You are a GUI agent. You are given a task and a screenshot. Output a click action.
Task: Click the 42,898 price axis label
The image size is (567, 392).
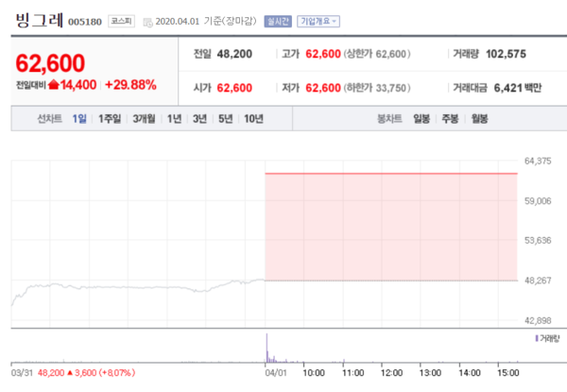point(538,320)
